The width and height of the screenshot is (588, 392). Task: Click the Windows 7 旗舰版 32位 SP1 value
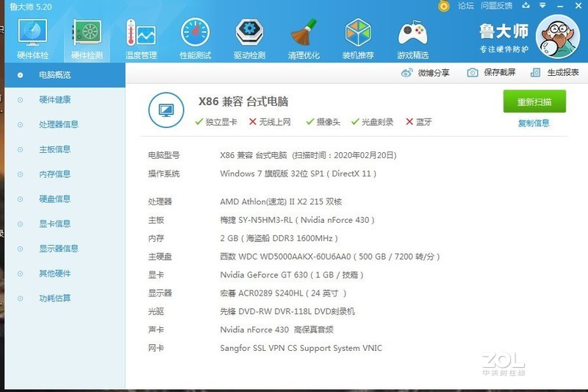(x=298, y=174)
